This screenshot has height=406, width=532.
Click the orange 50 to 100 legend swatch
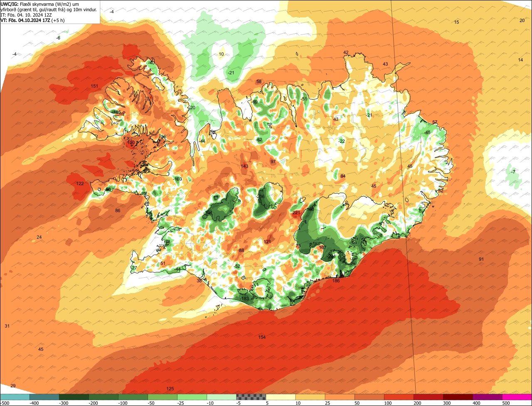click(x=369, y=397)
